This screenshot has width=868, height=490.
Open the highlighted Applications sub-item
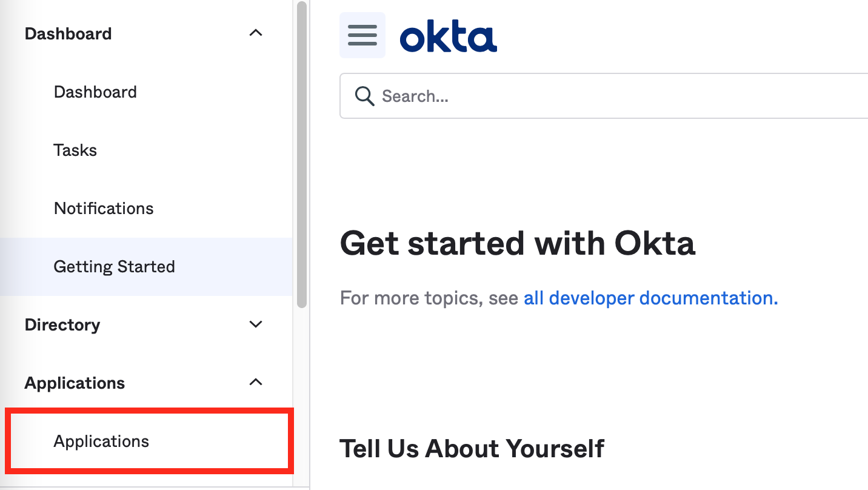[x=101, y=441]
